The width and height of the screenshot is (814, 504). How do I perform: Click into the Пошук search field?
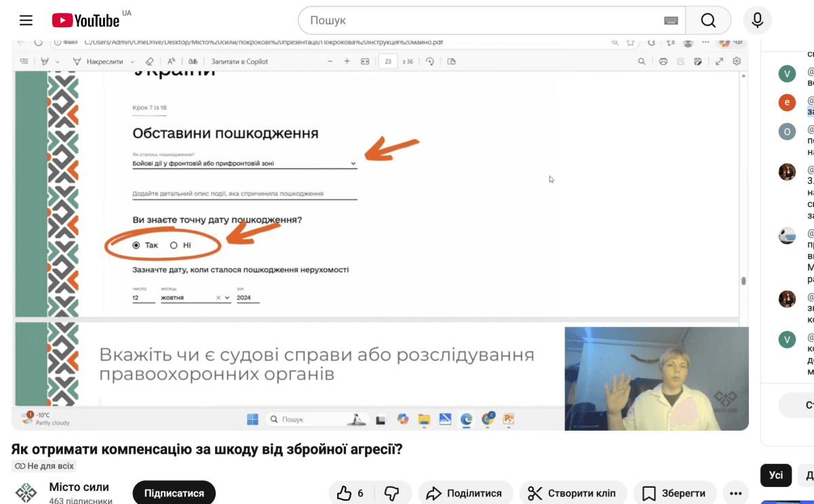[x=482, y=20]
